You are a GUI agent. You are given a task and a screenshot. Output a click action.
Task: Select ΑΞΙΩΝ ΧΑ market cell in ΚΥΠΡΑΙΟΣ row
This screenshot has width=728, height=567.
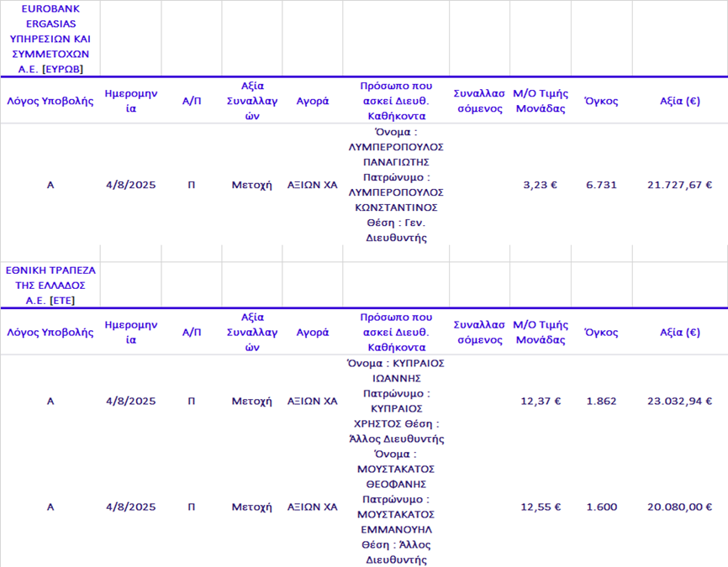(312, 401)
